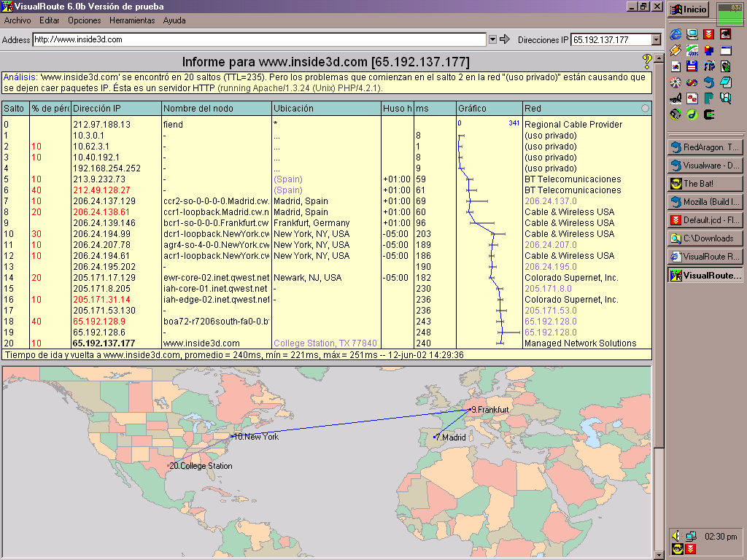Launch Internet Explorer from quick launch
The image size is (747, 560).
[676, 34]
